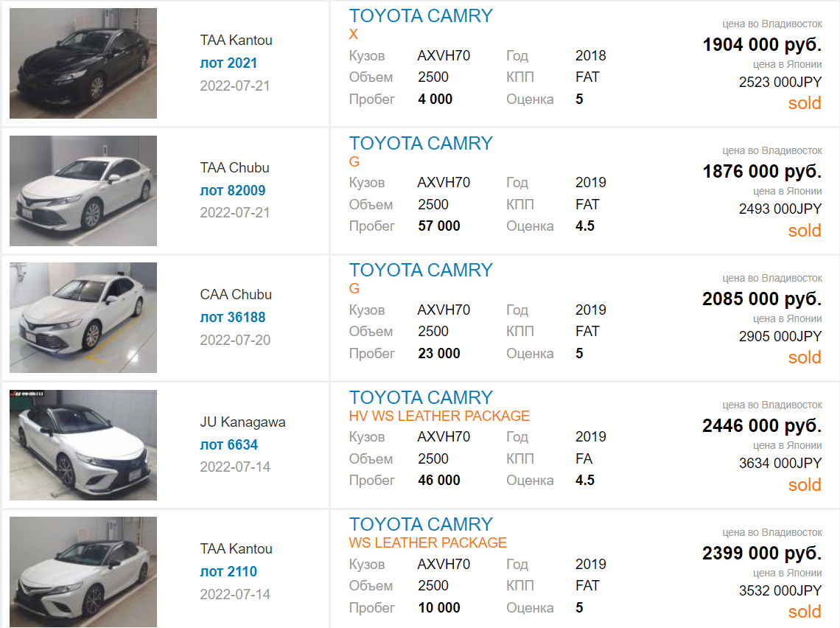Click the 1904 000 руб. price
The width and height of the screenshot is (840, 628).
pos(762,45)
